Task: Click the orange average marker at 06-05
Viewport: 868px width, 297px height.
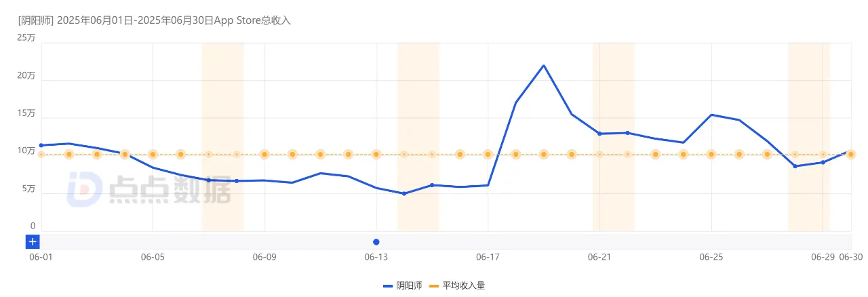Action: pos(153,155)
